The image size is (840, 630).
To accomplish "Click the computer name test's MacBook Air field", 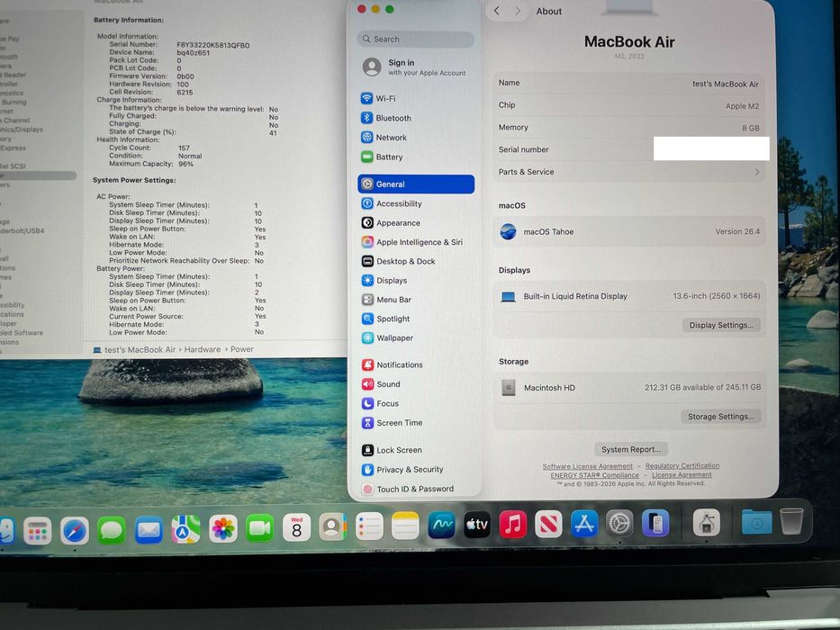I will pyautogui.click(x=726, y=84).
